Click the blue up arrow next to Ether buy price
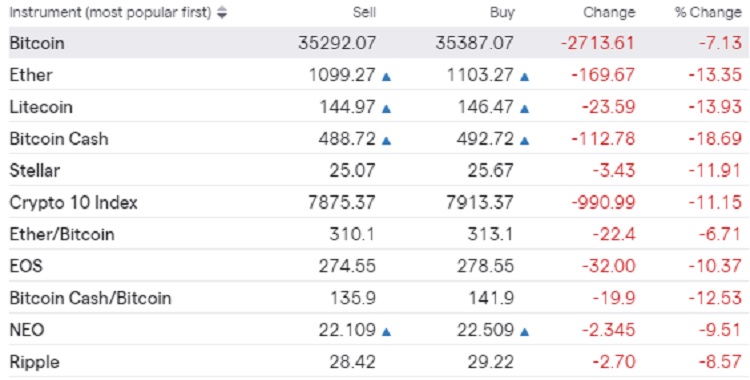Screen dimensions: 750x380 (x=525, y=77)
